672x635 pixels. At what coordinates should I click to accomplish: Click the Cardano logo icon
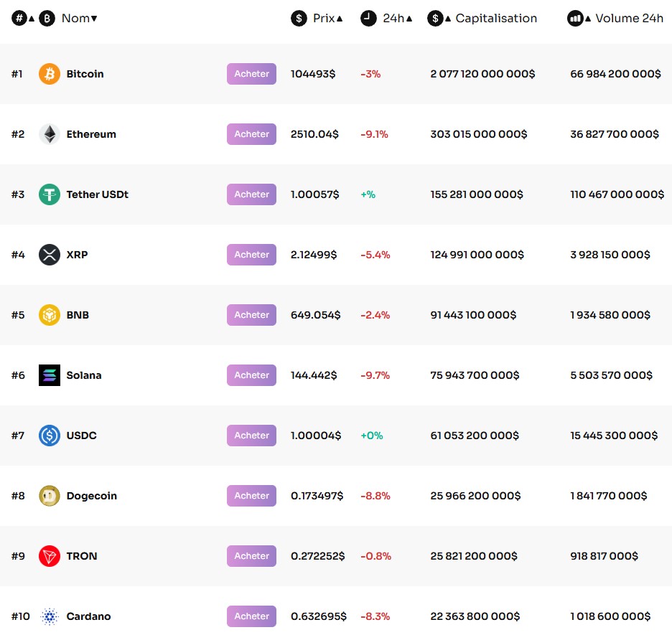tap(49, 616)
